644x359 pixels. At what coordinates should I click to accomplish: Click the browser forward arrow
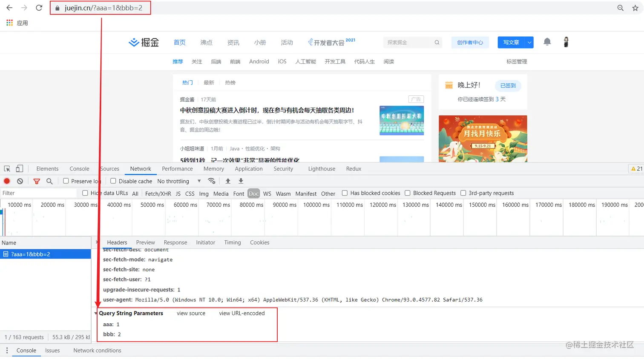pos(24,8)
